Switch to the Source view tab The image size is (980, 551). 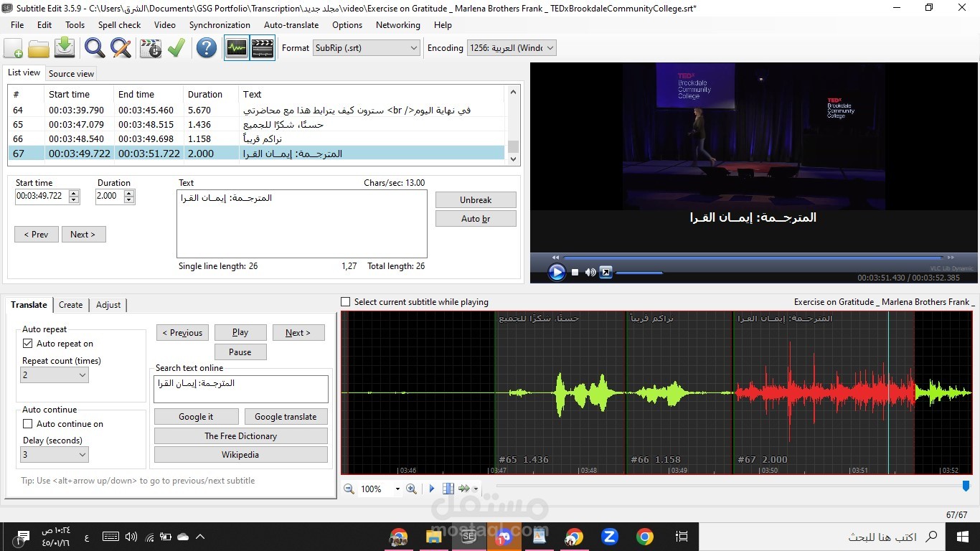coord(71,73)
